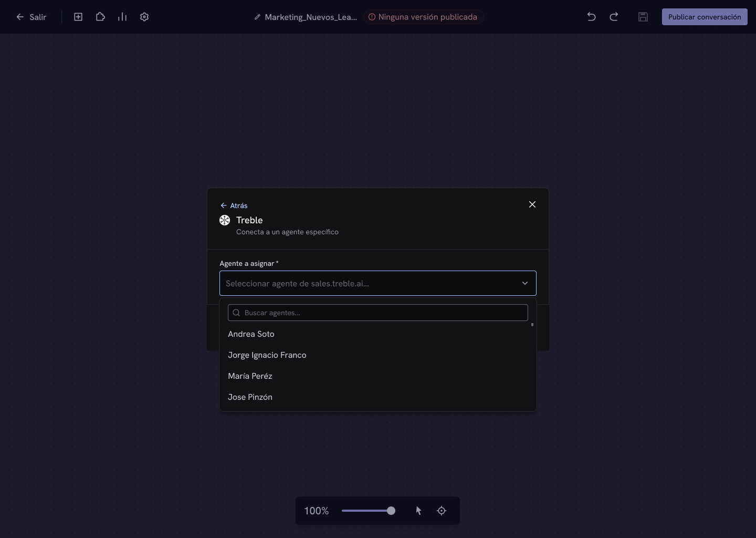The width and height of the screenshot is (756, 538).
Task: Click the Ninguna versión publicada status badge
Action: pos(423,17)
